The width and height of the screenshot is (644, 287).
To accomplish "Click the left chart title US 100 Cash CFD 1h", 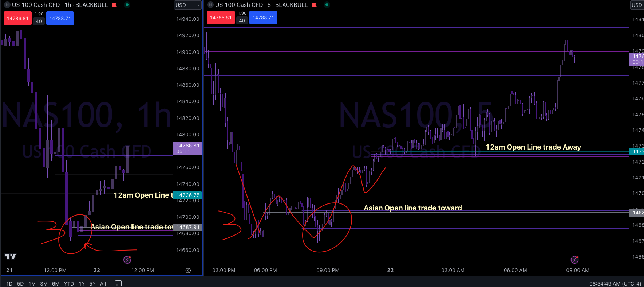I will pyautogui.click(x=60, y=5).
